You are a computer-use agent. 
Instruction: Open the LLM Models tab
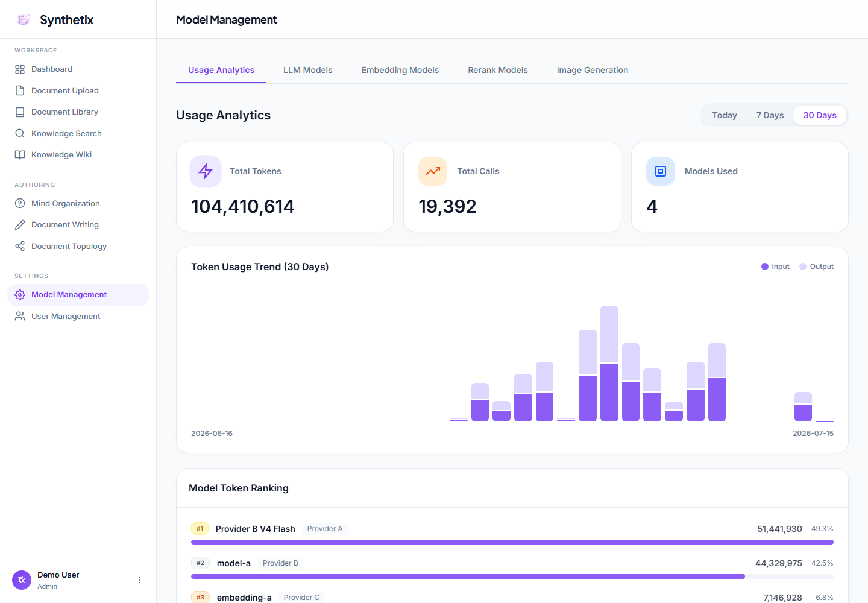[308, 70]
